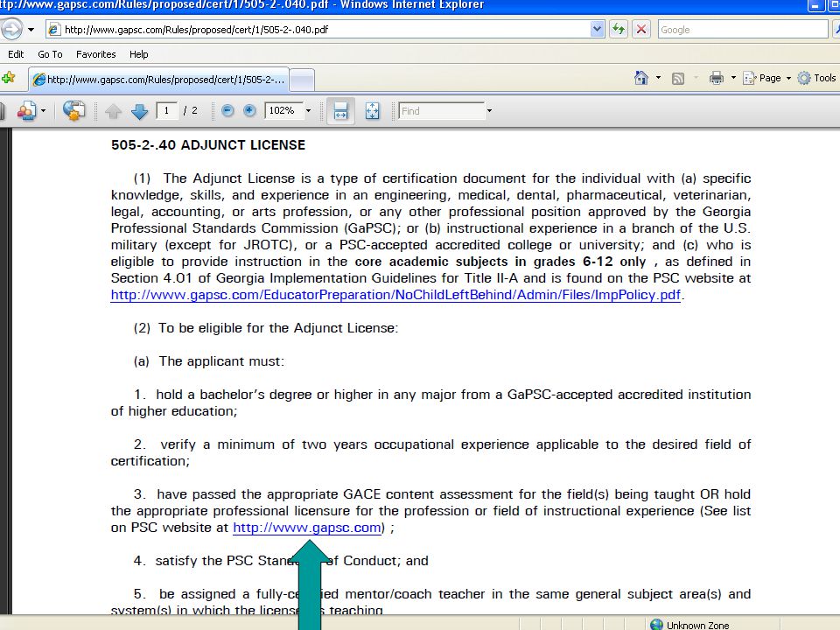Screen dimensions: 840x630
Task: Expand the Home button dropdown arrow
Action: 658,78
